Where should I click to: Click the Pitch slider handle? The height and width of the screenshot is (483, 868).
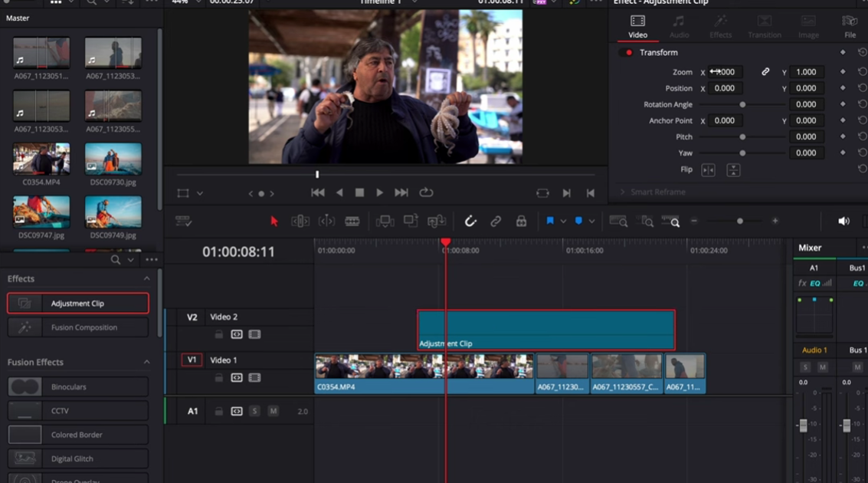click(742, 137)
